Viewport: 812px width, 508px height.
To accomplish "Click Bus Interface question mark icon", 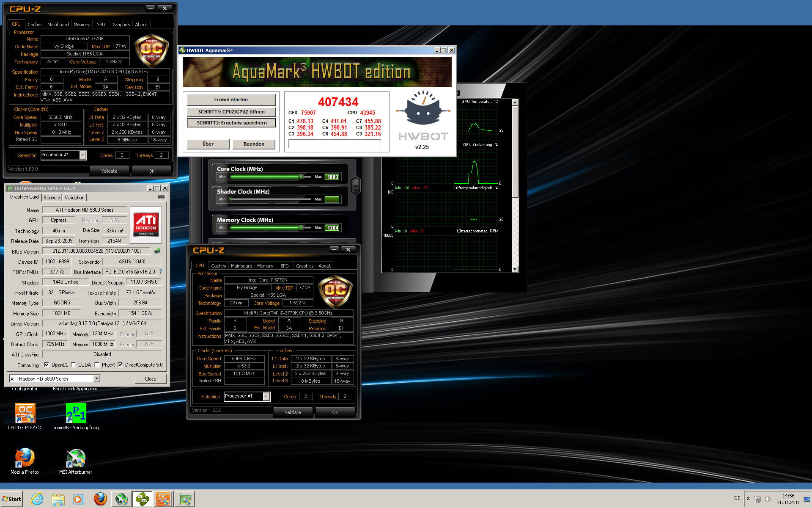I will click(161, 272).
